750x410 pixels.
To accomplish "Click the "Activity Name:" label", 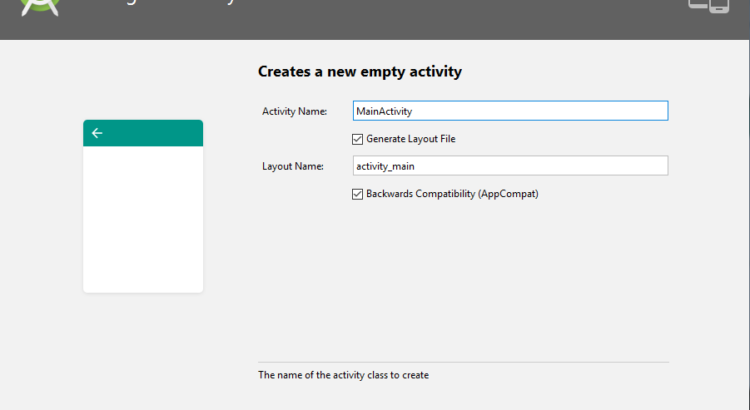I will (294, 112).
